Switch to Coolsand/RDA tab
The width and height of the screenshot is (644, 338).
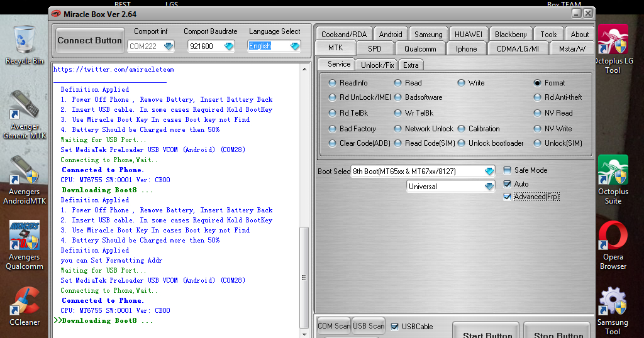[x=344, y=34]
